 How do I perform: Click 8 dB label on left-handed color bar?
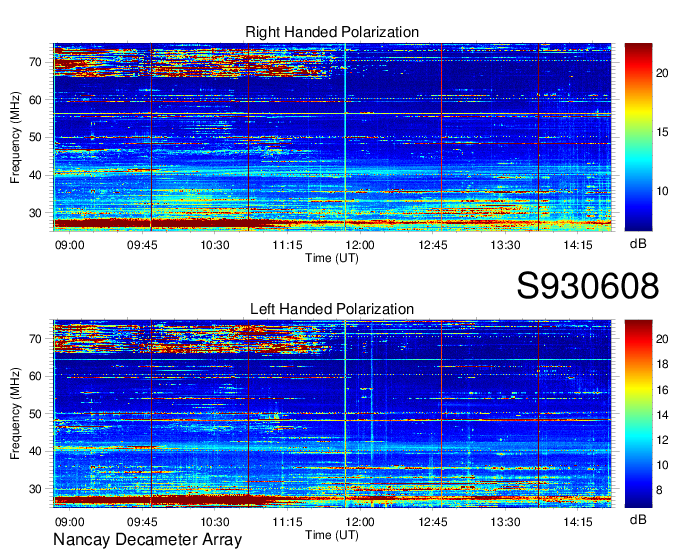click(x=659, y=490)
